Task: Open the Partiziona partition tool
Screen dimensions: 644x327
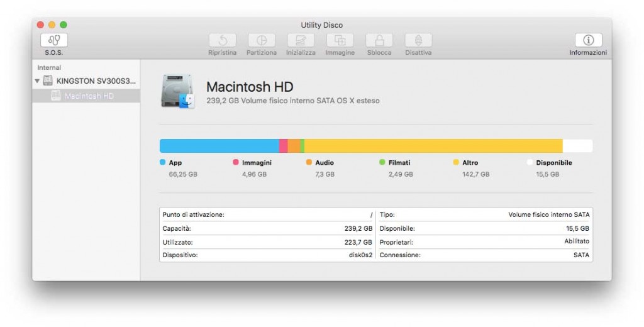Action: tap(262, 40)
